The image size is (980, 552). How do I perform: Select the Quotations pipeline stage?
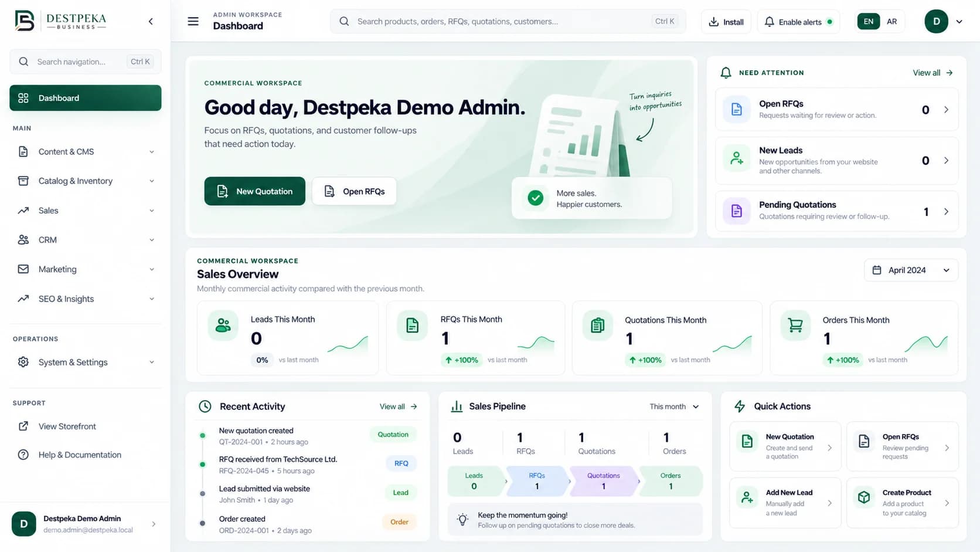point(604,481)
